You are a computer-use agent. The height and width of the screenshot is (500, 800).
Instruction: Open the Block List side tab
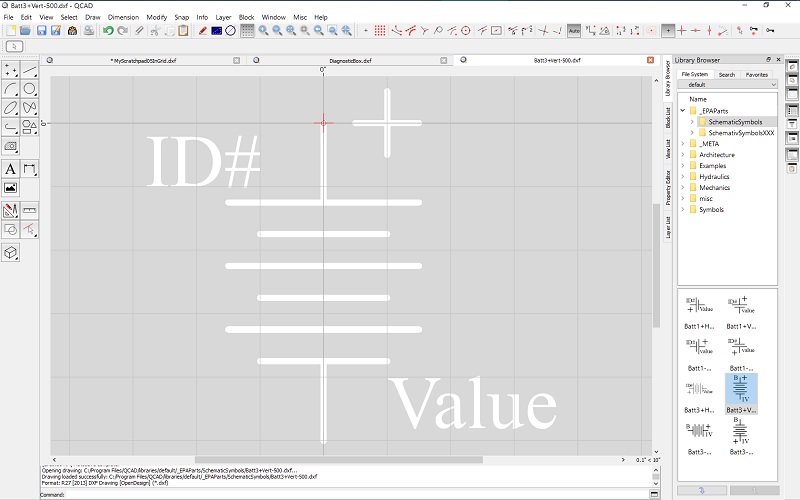point(667,117)
